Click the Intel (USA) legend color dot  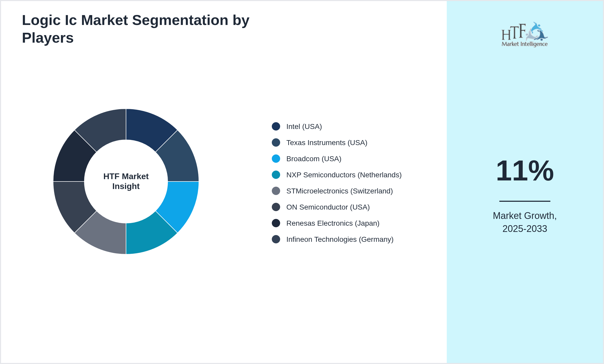click(x=276, y=126)
